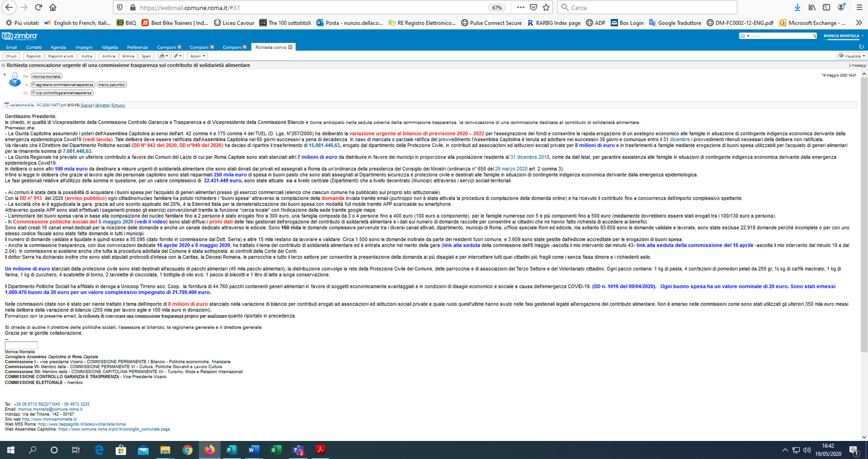Open Adobe Acrobat from the taskbar
The height and width of the screenshot is (459, 868).
(320, 449)
